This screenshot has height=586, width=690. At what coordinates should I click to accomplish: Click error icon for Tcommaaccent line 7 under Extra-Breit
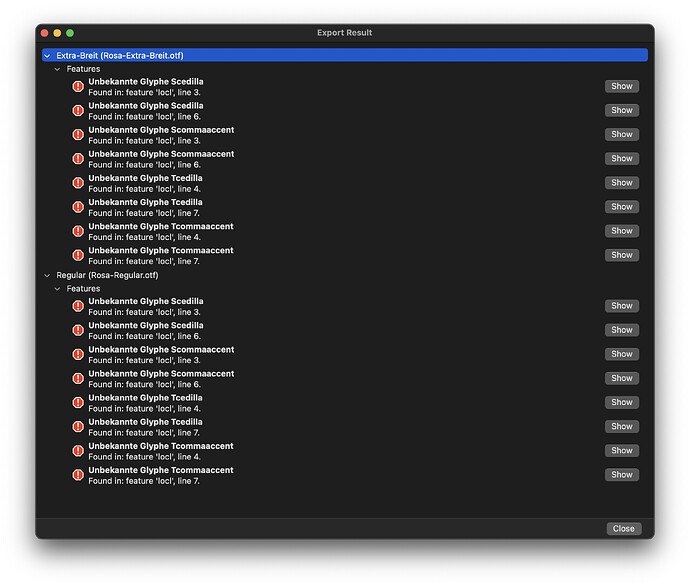[x=78, y=255]
